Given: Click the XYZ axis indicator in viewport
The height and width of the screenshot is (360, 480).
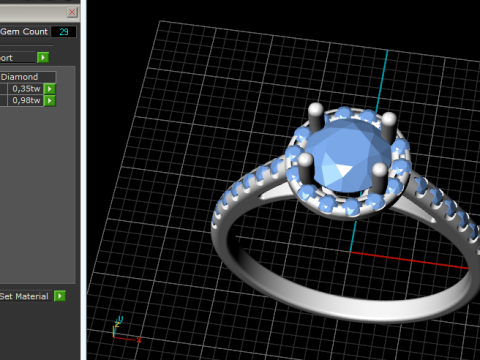Looking at the screenshot, I should [127, 330].
